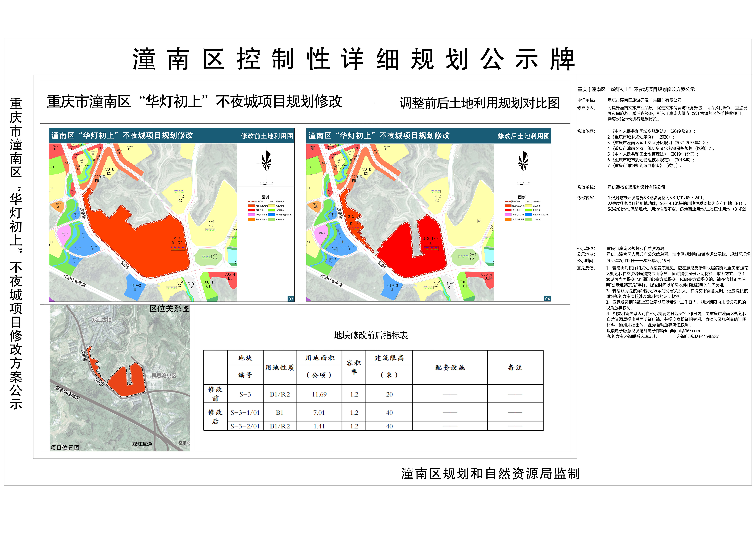Select the 居住用地 yellow swatch in the 修改后 legend

pyautogui.click(x=528, y=206)
